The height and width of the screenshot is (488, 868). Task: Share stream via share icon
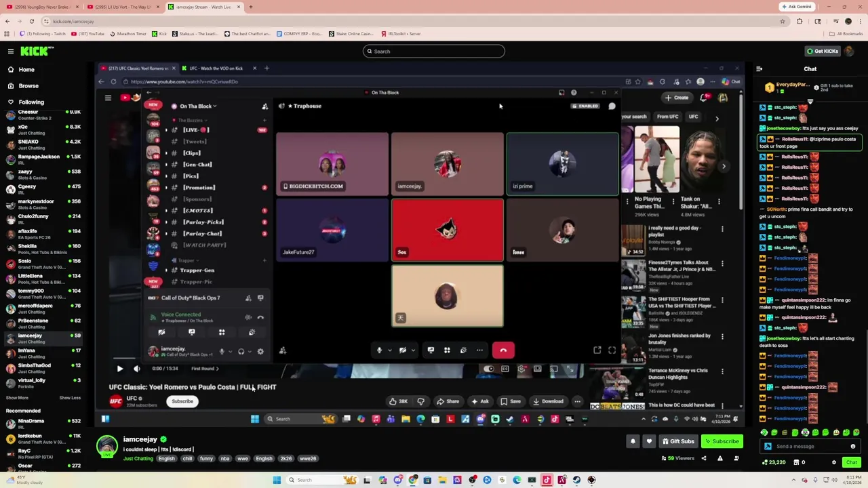[x=703, y=458]
